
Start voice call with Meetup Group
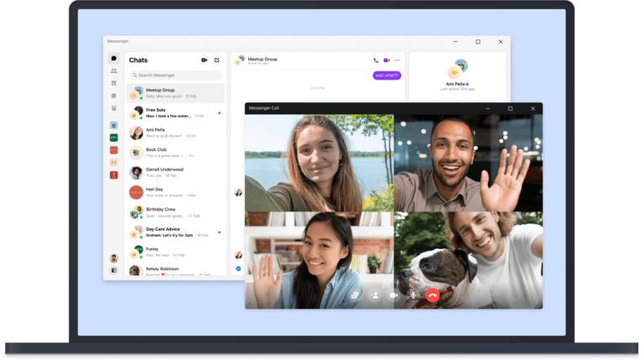click(376, 60)
